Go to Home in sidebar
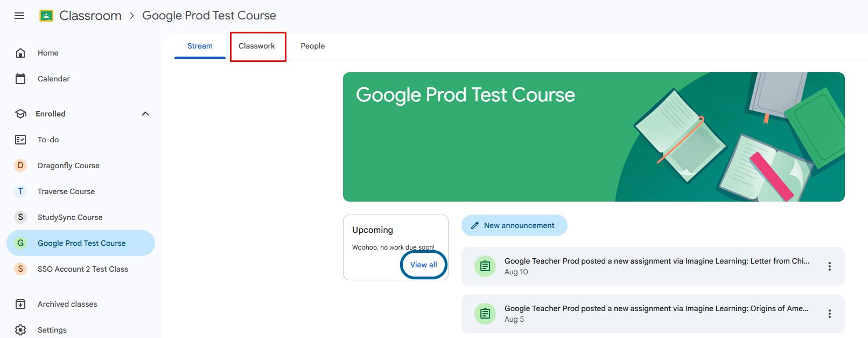Viewport: 868px width, 338px height. click(81, 53)
